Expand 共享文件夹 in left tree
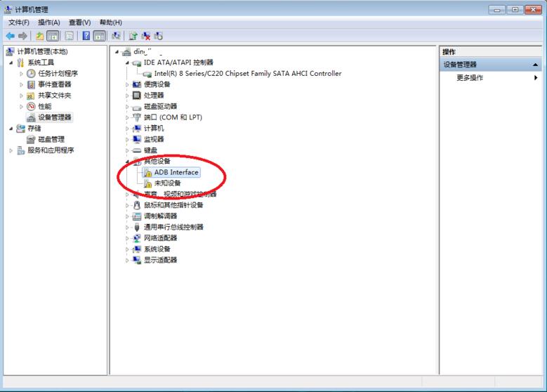This screenshot has height=392, width=547. [21, 96]
